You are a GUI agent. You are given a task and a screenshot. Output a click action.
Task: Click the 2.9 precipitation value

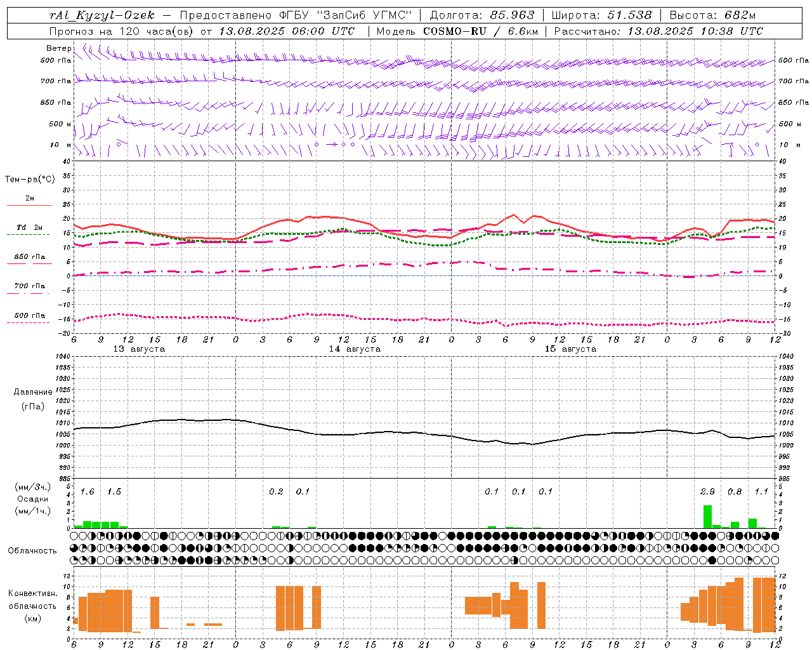707,492
